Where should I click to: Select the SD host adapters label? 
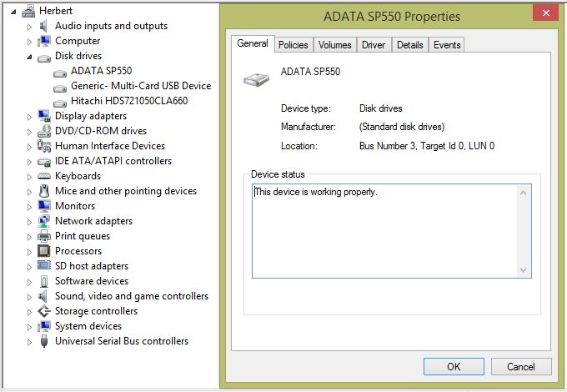click(x=92, y=266)
